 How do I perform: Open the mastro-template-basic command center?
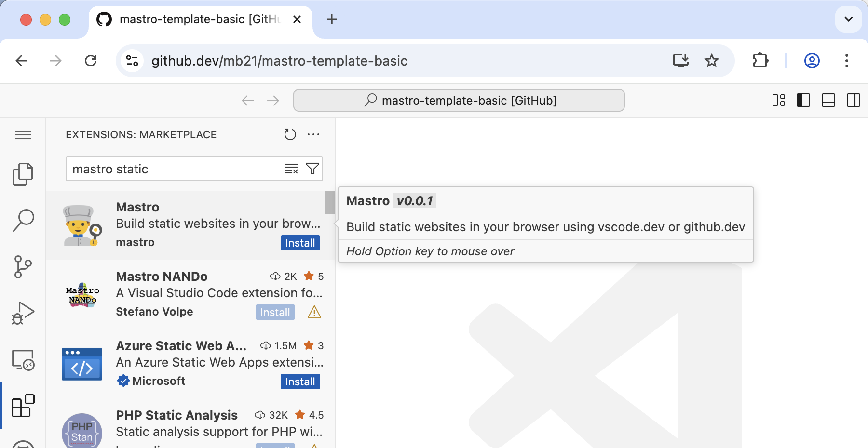[459, 100]
